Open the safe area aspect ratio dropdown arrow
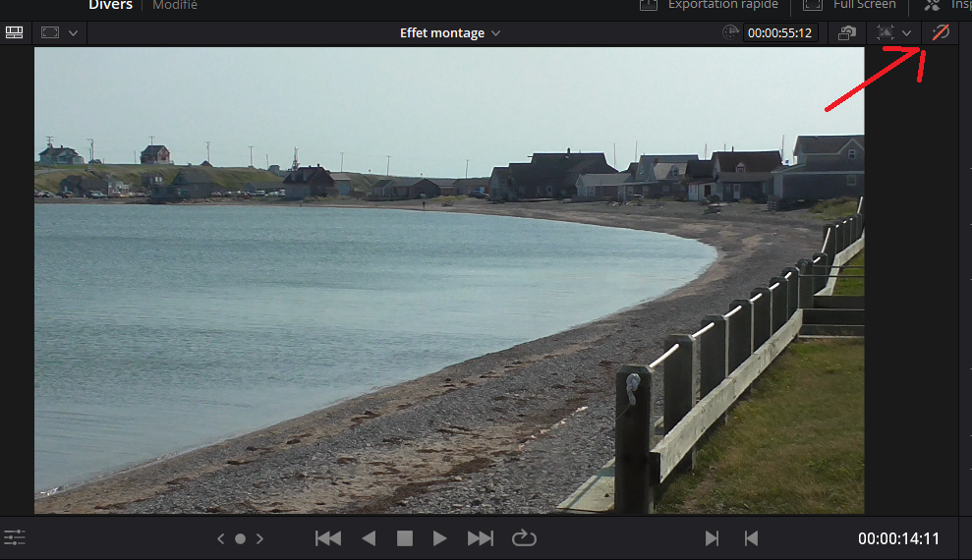972x560 pixels. click(x=73, y=33)
